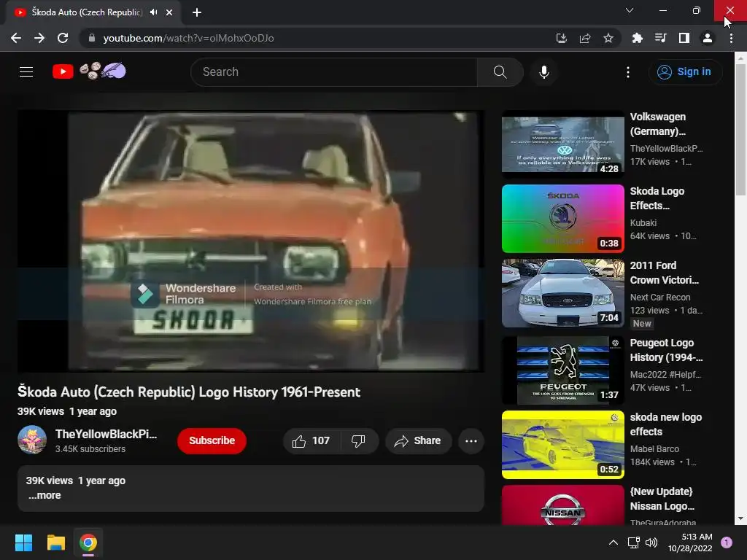Open Volkswagen (Germany) video thumbnail
Screen dimensions: 747x560
coord(562,145)
